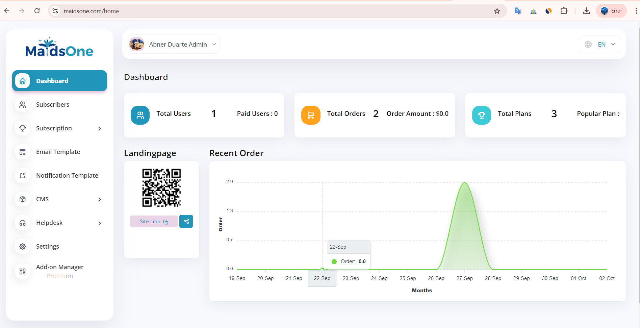Bookmark this page with the star icon
The height and width of the screenshot is (328, 644).
tap(497, 11)
